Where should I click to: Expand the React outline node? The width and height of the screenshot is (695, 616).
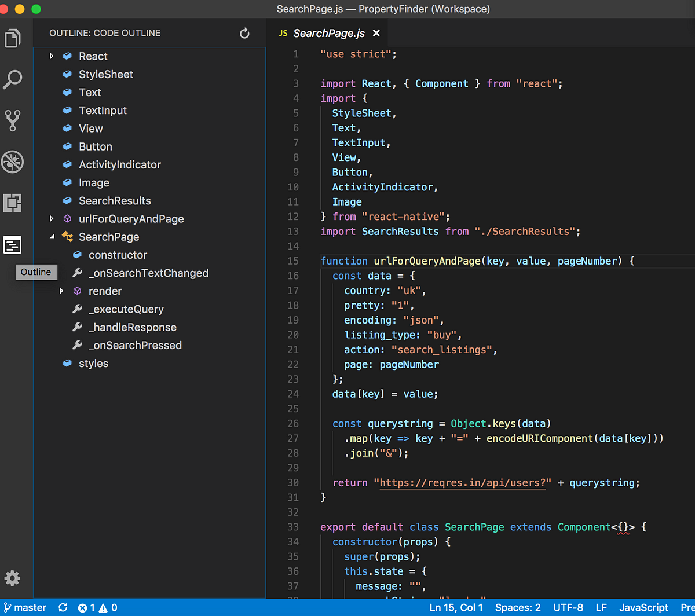(x=52, y=56)
